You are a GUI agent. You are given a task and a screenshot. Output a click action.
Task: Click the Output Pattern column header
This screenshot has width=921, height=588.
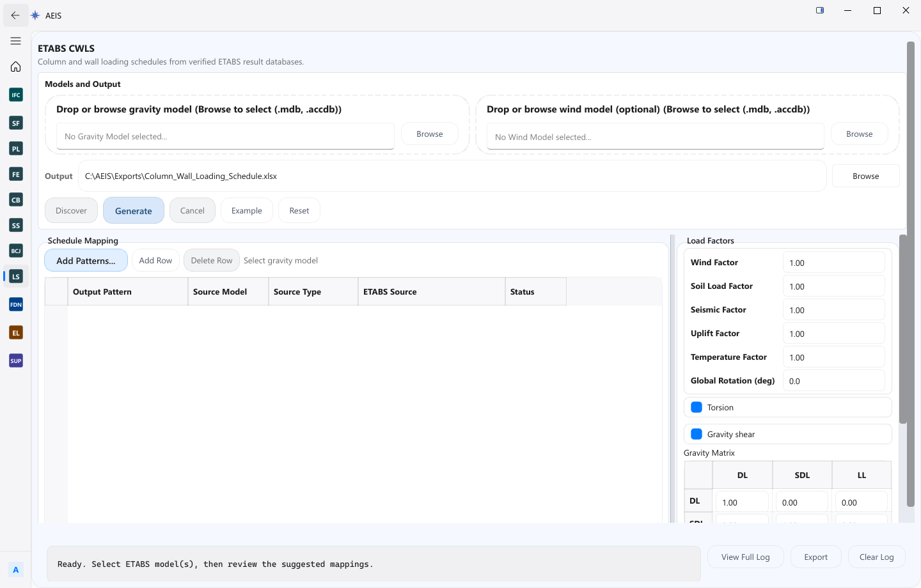pyautogui.click(x=127, y=291)
